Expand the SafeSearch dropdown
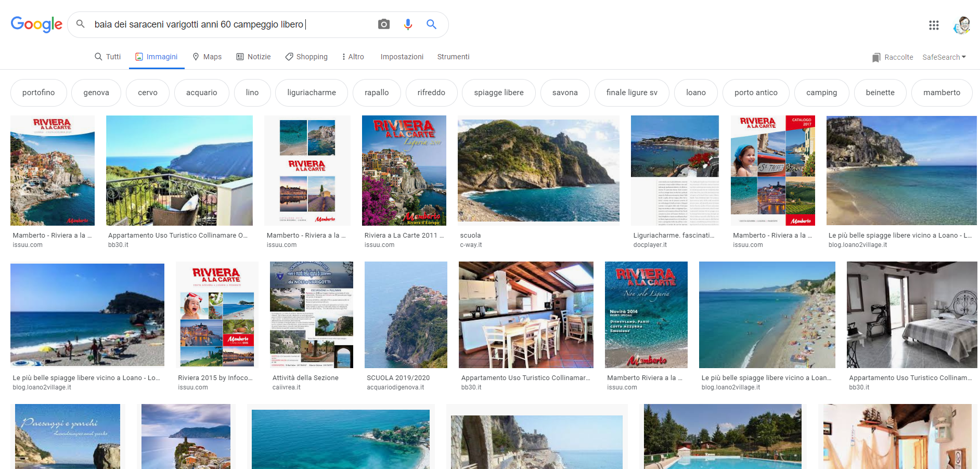Viewport: 980px width, 469px height. 944,57
